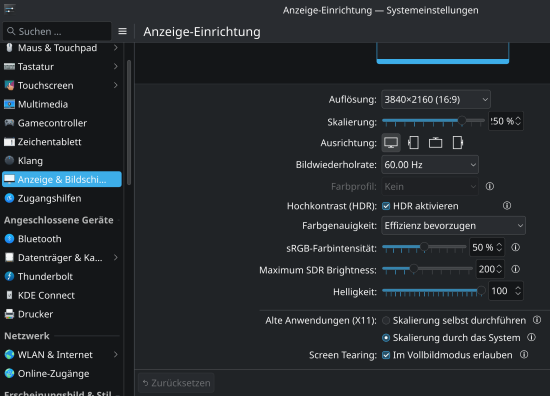Click the Zeichentablett icon
Screen dimensions: 550x396
click(x=9, y=142)
